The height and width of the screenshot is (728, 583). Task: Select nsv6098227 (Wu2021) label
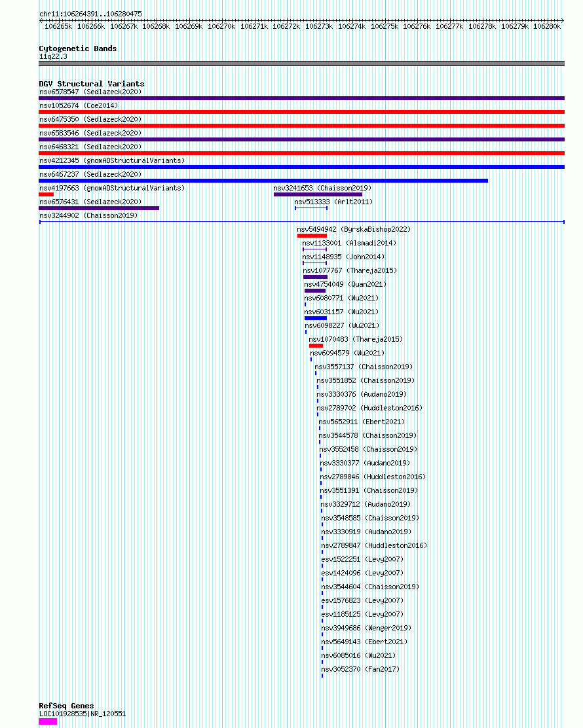coord(343,325)
